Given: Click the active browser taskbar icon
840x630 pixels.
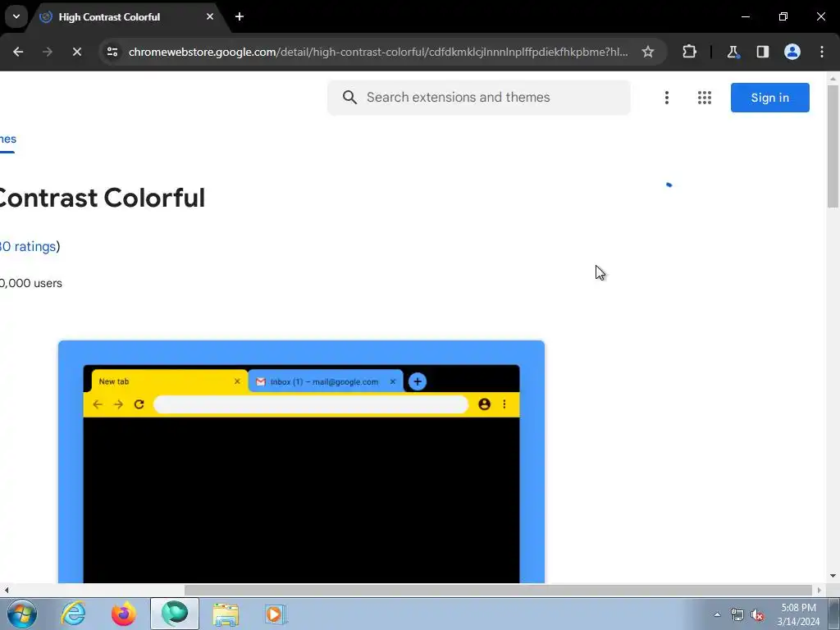Looking at the screenshot, I should coord(175,614).
